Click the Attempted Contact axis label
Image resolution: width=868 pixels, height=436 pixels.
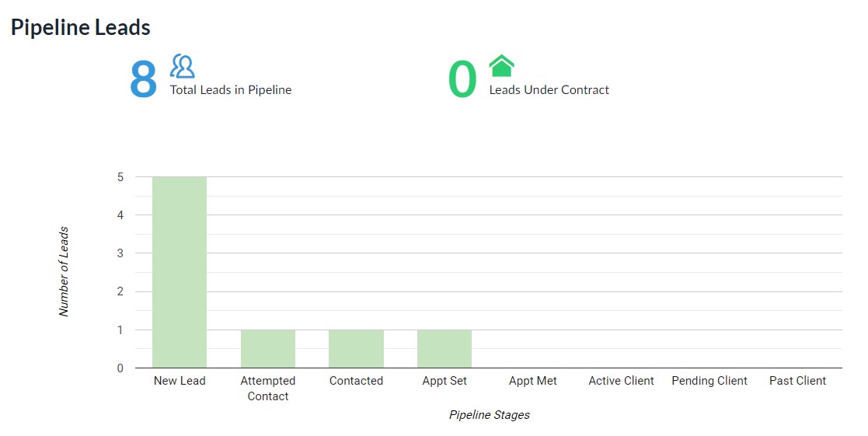pos(268,389)
